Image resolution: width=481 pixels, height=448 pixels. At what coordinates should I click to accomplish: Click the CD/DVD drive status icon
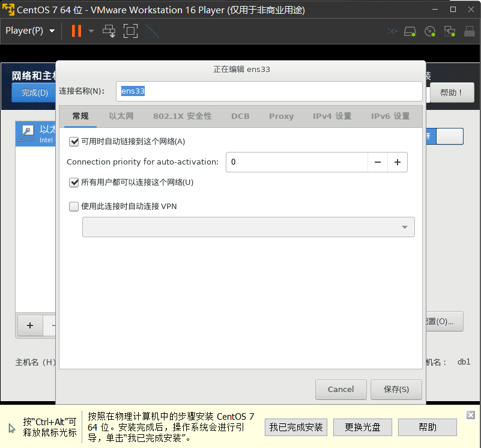coord(429,31)
